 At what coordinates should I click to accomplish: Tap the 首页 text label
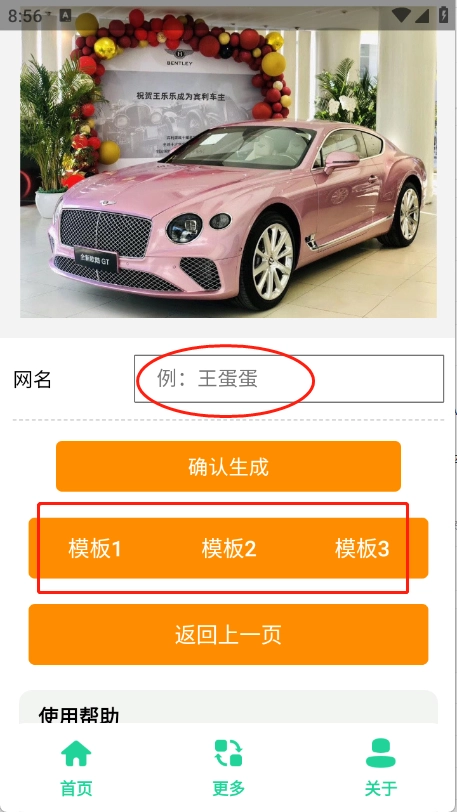tap(76, 789)
